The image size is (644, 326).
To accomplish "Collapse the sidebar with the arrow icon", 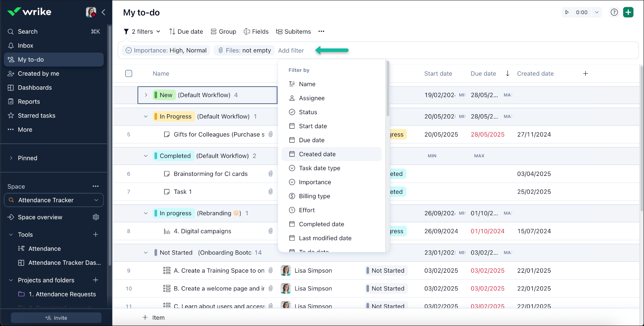I will click(x=103, y=12).
